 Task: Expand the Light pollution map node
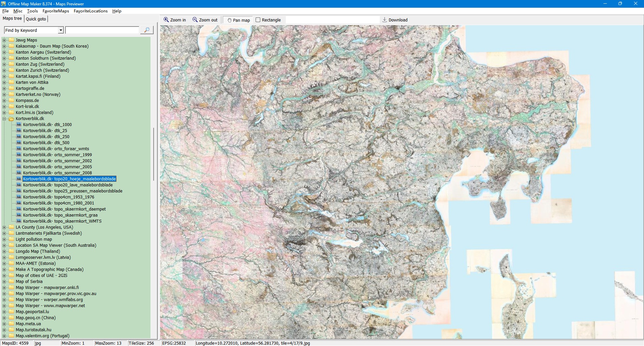[4, 239]
